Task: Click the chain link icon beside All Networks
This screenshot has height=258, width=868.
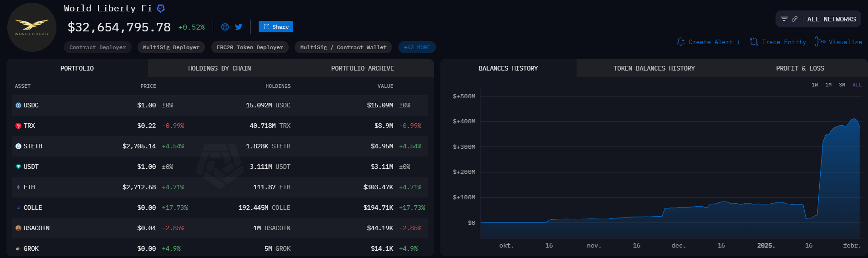Action: click(795, 19)
